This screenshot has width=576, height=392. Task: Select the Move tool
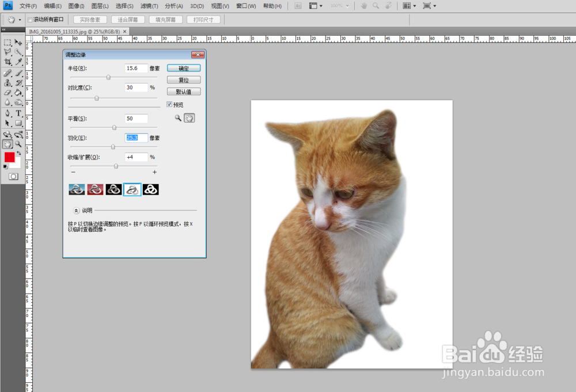(18, 43)
